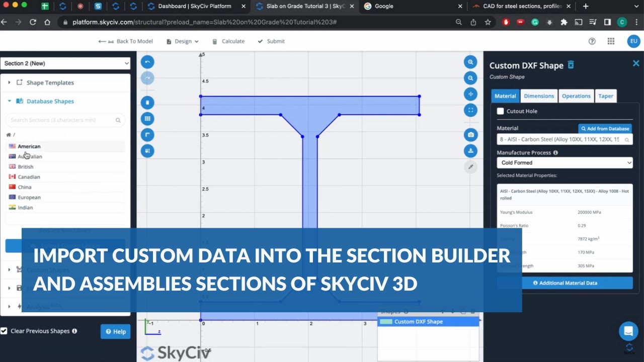Viewport: 644px width, 362px height.
Task: Fit section to full view
Action: 470,110
